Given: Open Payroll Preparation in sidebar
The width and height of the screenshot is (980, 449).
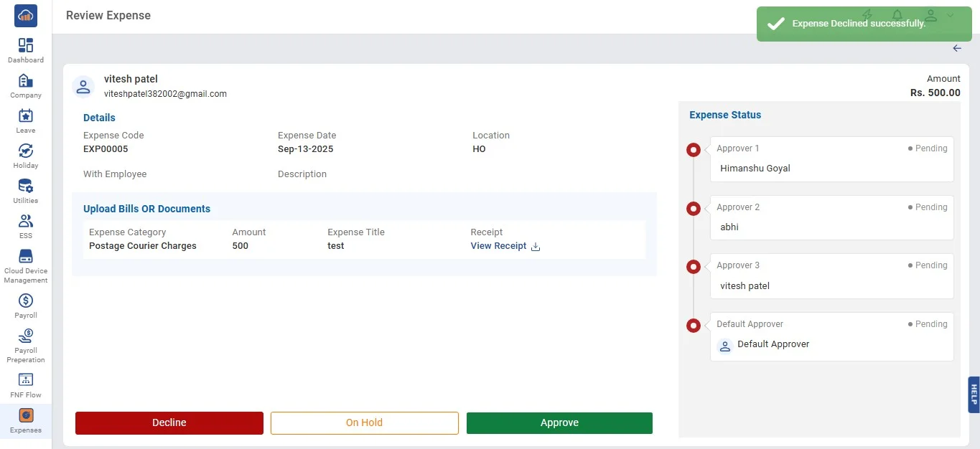Looking at the screenshot, I should [26, 336].
